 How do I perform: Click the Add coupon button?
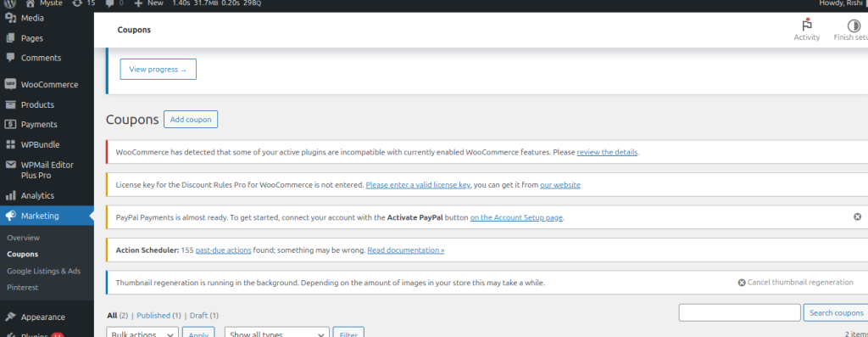tap(191, 119)
